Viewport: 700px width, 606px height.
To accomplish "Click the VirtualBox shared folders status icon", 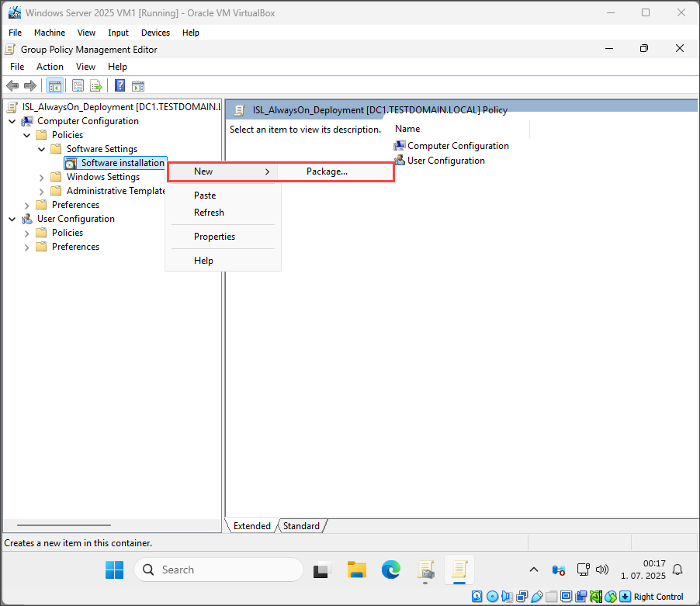I will point(551,596).
